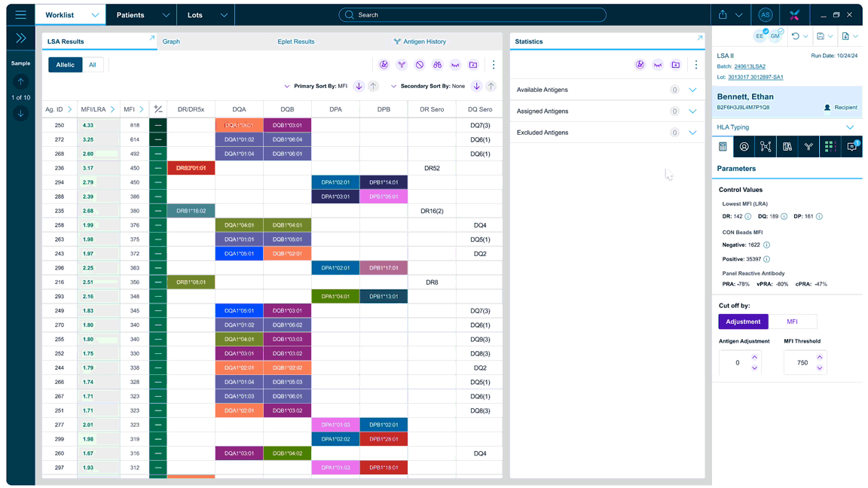Viewport: 868px width, 488px height.
Task: Click inside the Search field
Action: [x=472, y=14]
